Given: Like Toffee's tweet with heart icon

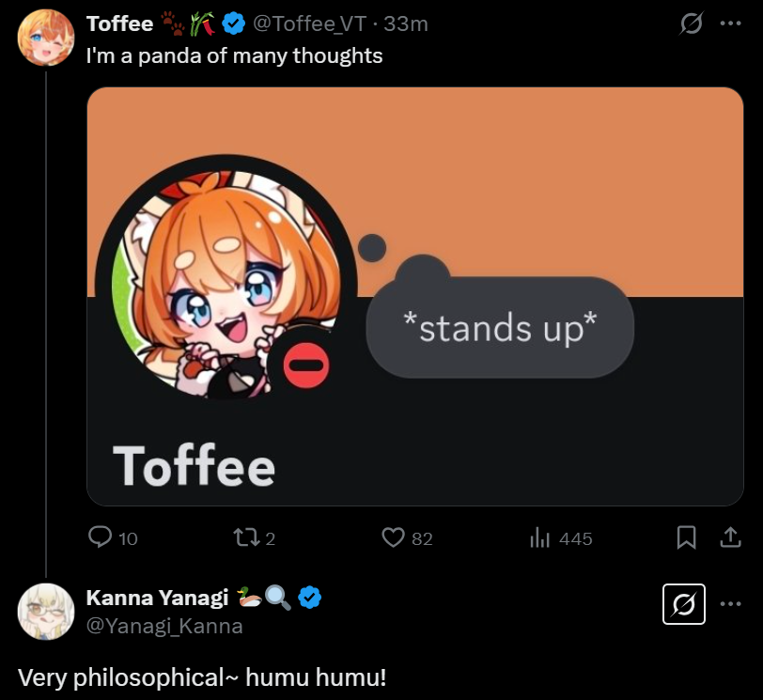Looking at the screenshot, I should point(393,537).
